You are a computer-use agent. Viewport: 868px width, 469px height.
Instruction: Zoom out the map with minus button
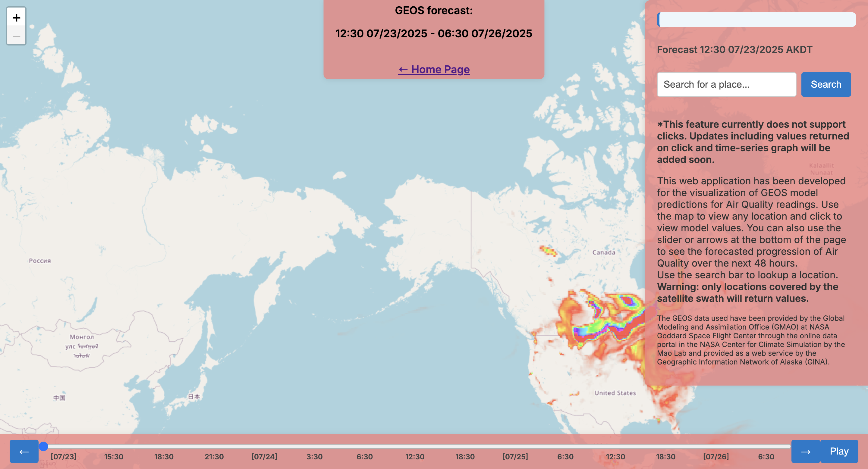coord(16,36)
